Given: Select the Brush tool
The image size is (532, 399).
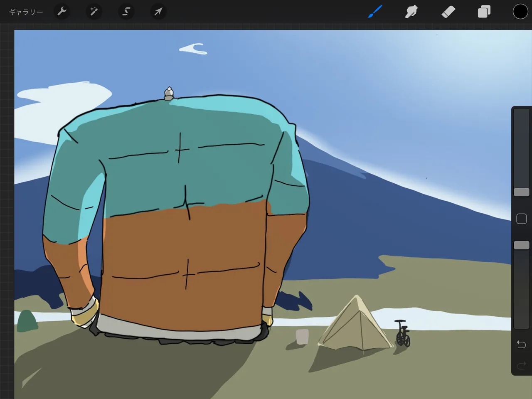Looking at the screenshot, I should click(375, 12).
